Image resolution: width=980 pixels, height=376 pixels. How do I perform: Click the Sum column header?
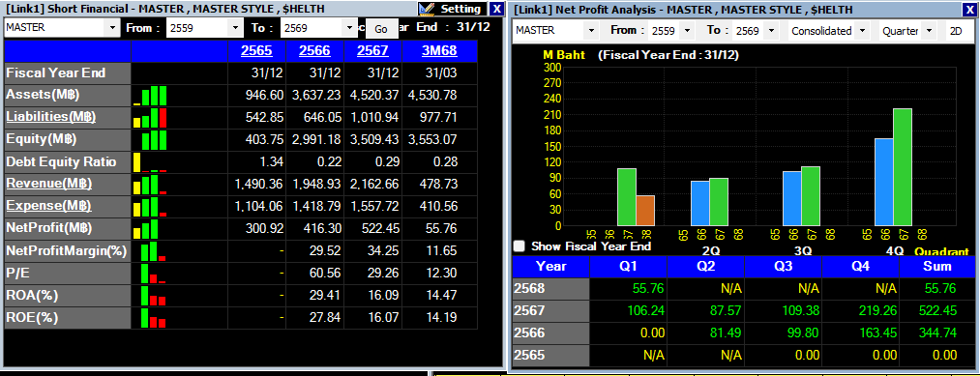(937, 267)
